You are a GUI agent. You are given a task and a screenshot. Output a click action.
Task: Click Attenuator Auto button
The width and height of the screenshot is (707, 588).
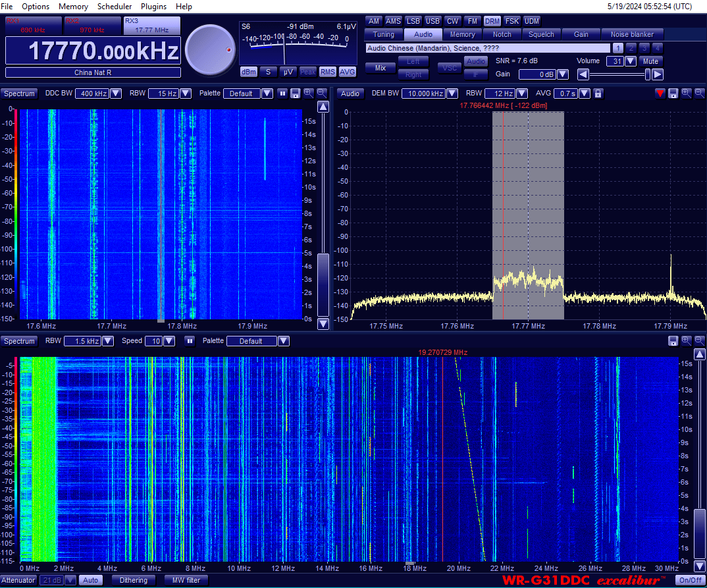tap(91, 580)
